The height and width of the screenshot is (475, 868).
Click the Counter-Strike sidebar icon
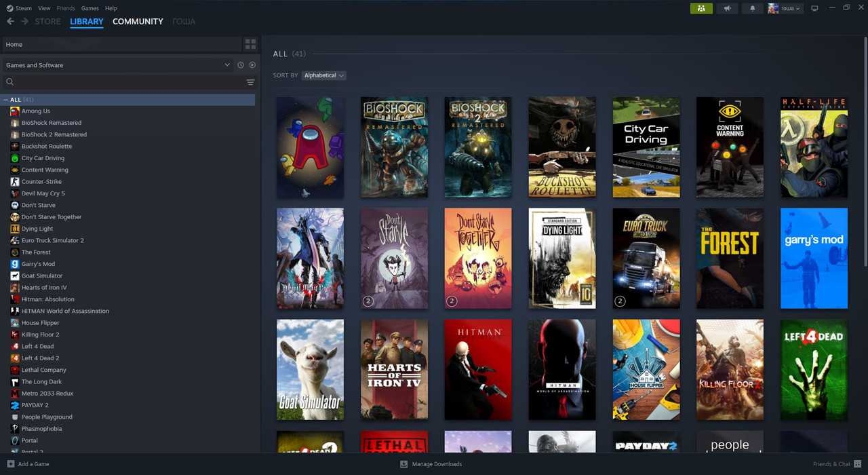[15, 182]
